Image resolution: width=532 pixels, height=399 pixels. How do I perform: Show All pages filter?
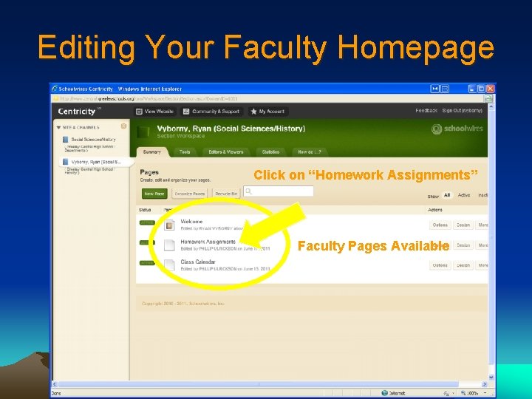[447, 195]
